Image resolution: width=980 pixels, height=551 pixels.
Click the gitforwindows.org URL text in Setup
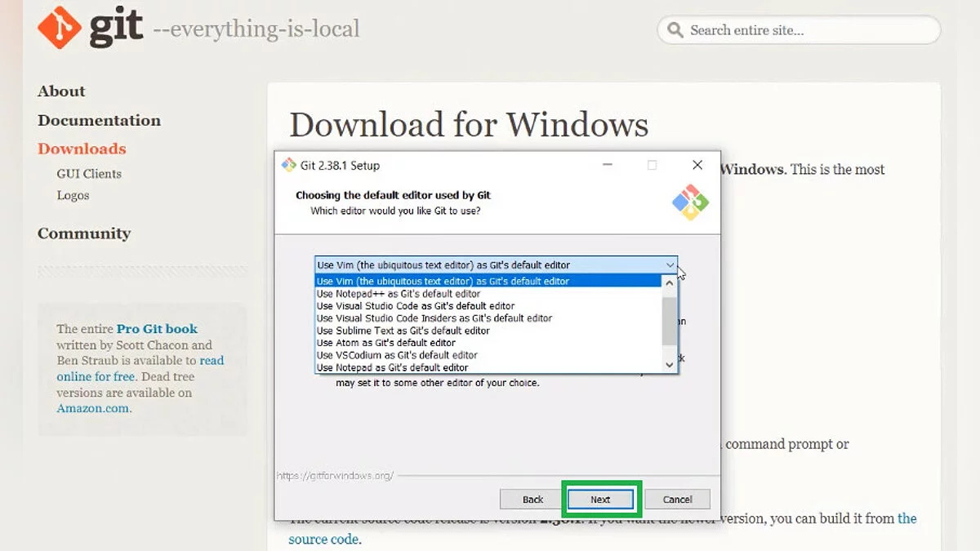point(335,475)
